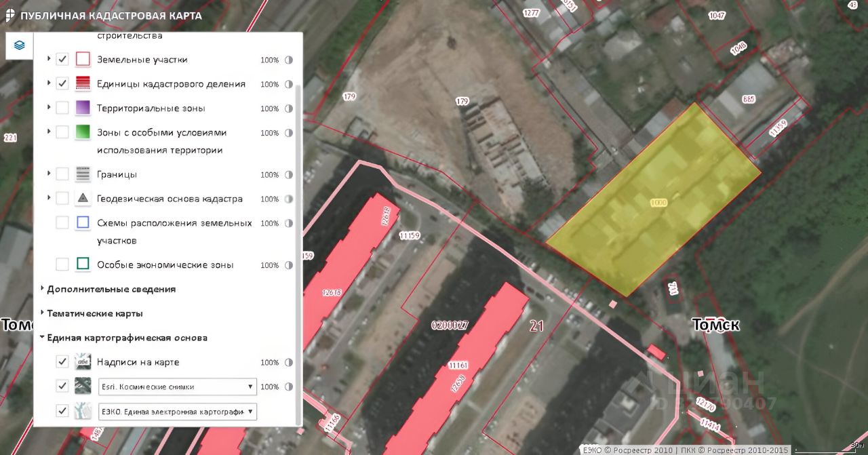Screen dimensions: 868x455
Task: Click the Росреестр copyright attribution text
Action: pyautogui.click(x=685, y=450)
